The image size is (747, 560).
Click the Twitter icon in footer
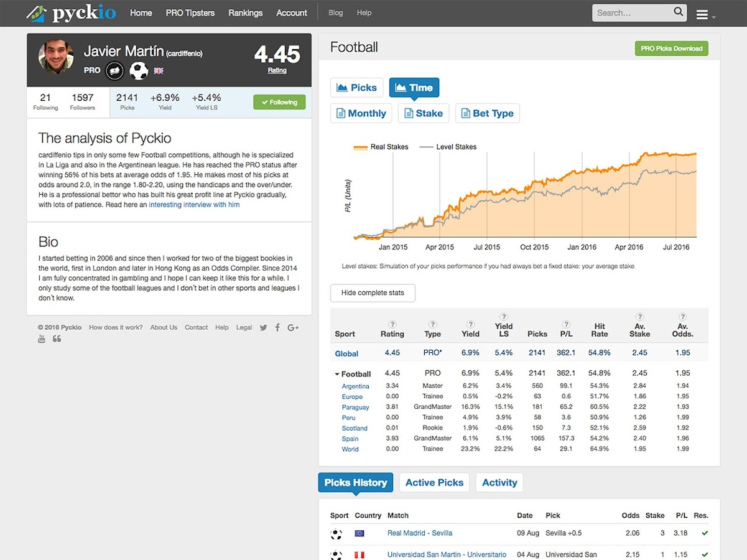[x=264, y=327]
